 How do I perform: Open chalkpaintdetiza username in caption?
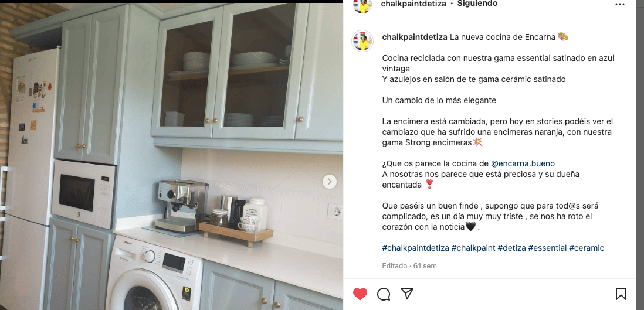click(415, 37)
